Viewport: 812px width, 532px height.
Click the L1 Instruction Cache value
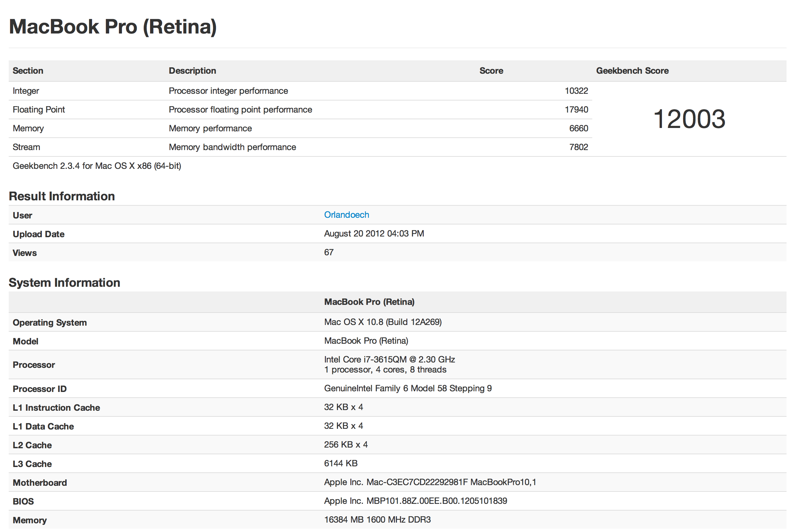[x=344, y=407]
